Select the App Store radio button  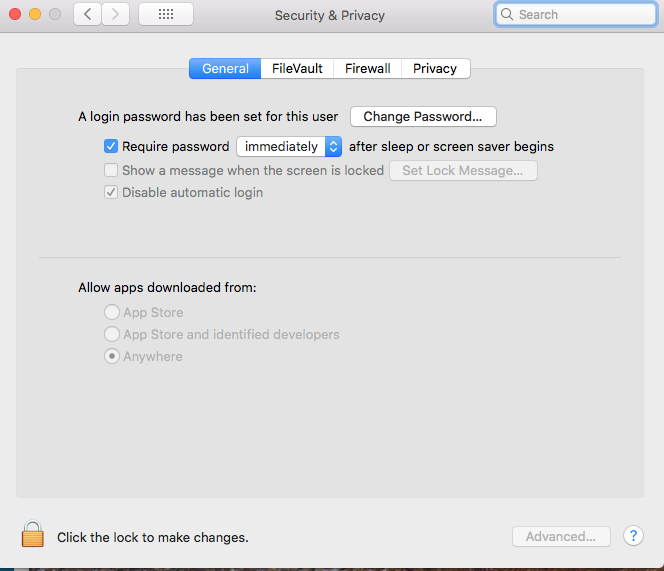112,312
